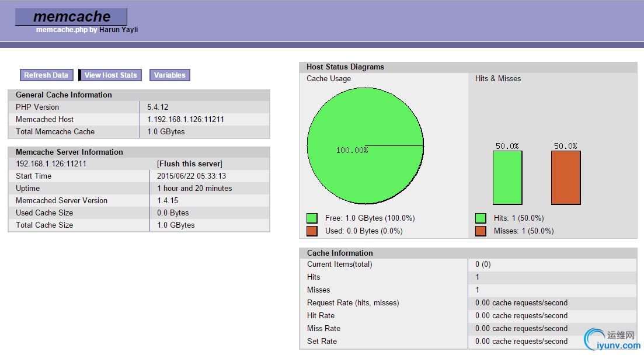The image size is (644, 355).
Task: Click the Request Rate value cell
Action: (552, 303)
